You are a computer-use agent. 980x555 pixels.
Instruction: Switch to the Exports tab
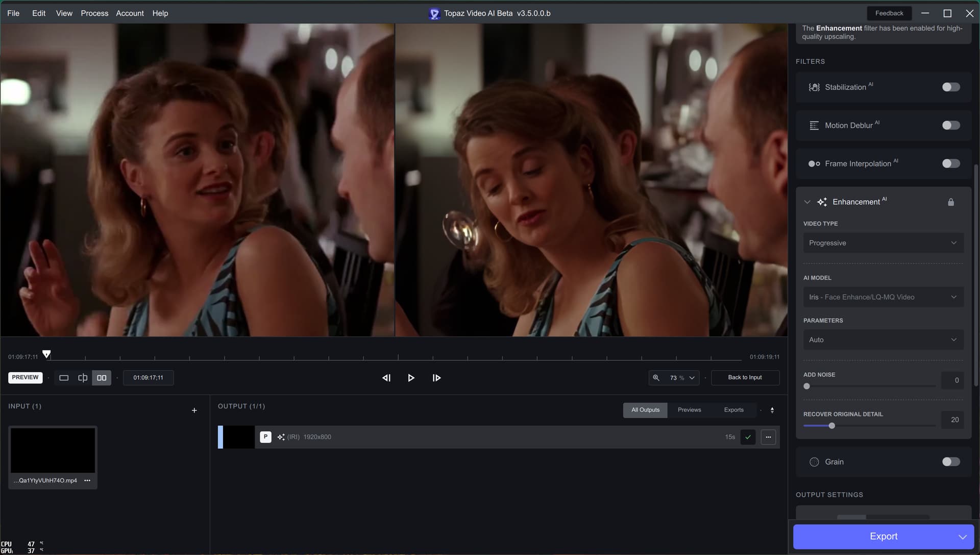point(733,410)
